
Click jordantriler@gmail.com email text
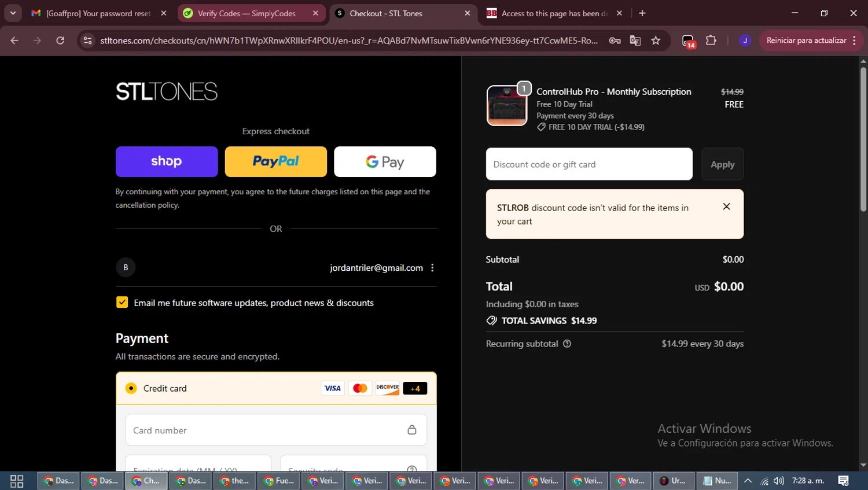(x=376, y=268)
